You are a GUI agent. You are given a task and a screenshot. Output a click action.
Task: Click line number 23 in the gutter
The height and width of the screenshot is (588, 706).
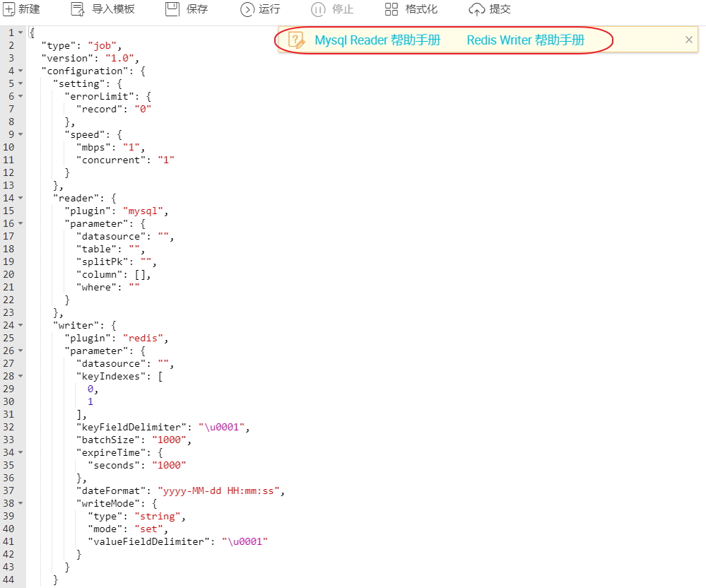point(8,312)
